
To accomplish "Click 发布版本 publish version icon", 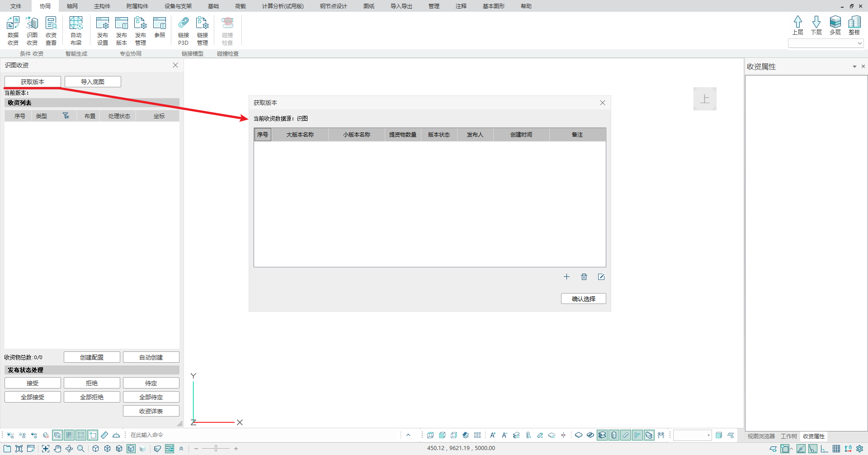I will [x=122, y=31].
